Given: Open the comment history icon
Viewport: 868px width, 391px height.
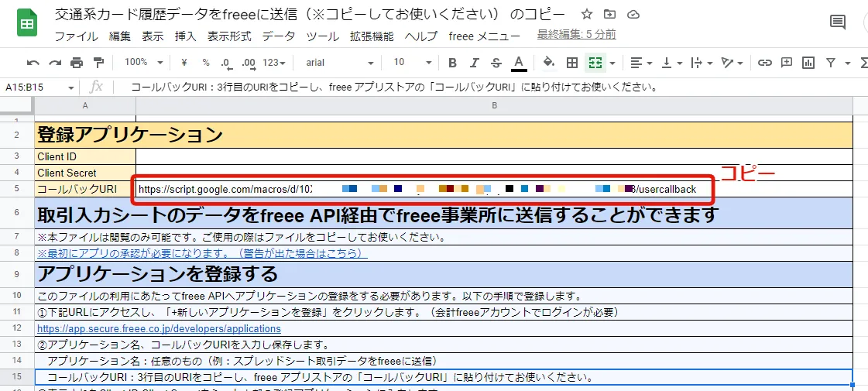Looking at the screenshot, I should [x=838, y=22].
